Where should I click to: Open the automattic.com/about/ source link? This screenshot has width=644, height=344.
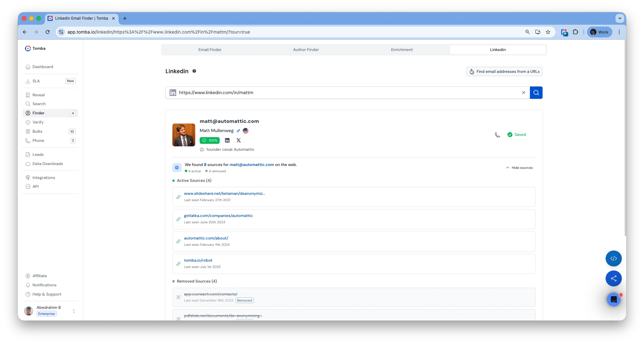click(x=206, y=238)
